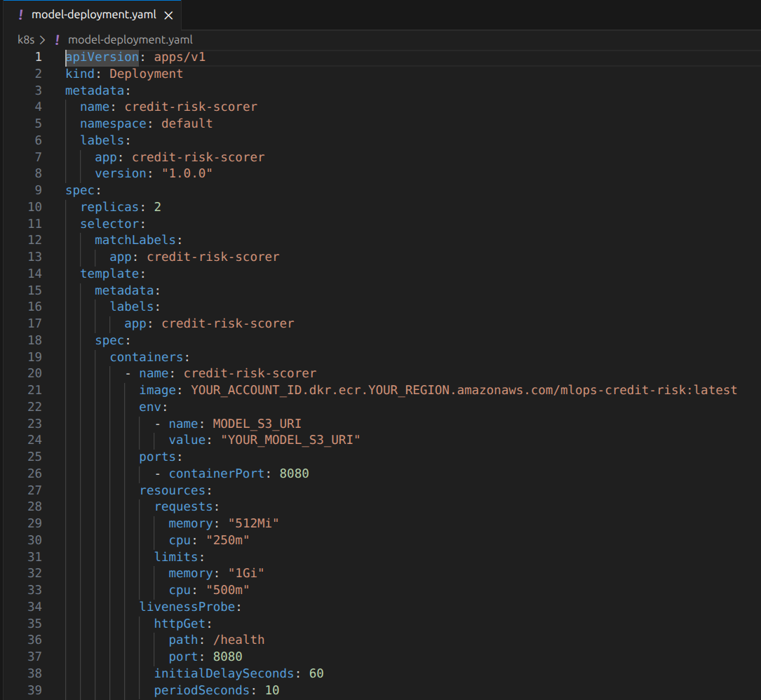Click the containerPort 8080 value
761x700 pixels.
pyautogui.click(x=294, y=473)
